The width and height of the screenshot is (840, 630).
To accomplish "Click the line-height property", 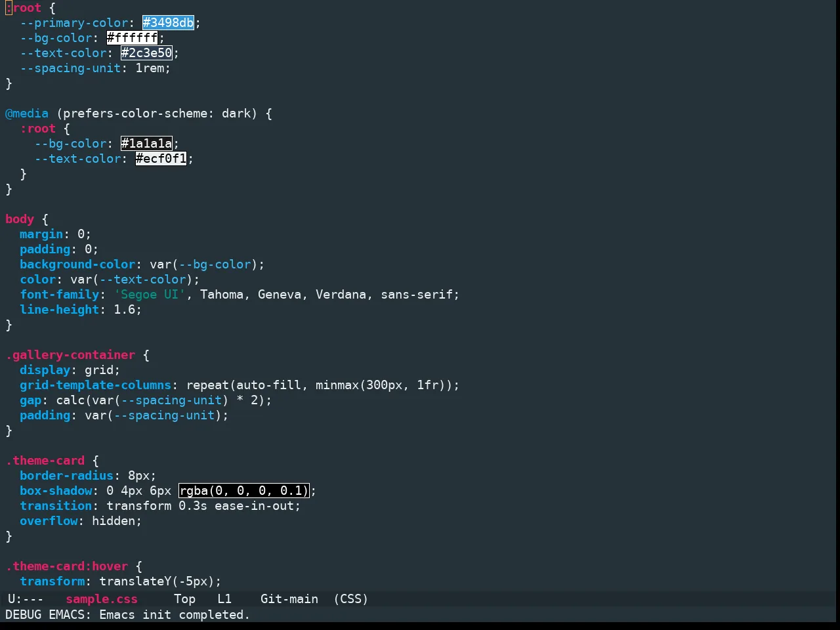I will click(60, 310).
